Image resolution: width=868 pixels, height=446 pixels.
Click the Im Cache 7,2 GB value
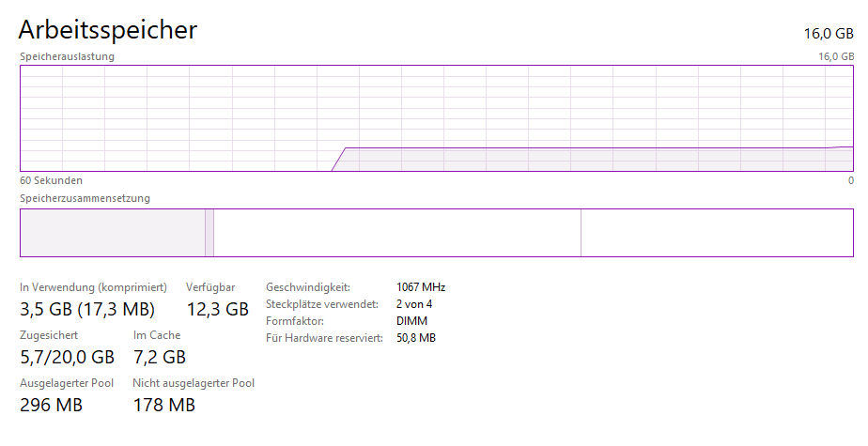pos(160,357)
